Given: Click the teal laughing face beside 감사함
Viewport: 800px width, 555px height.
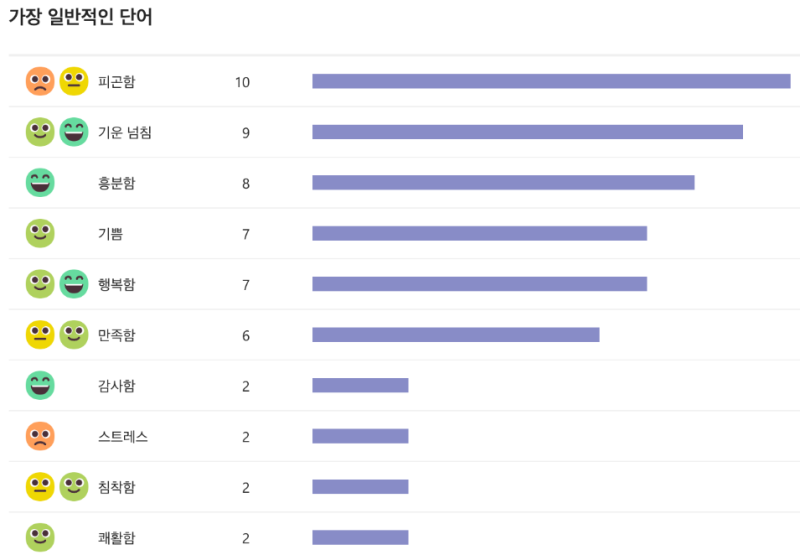Looking at the screenshot, I should pyautogui.click(x=40, y=386).
